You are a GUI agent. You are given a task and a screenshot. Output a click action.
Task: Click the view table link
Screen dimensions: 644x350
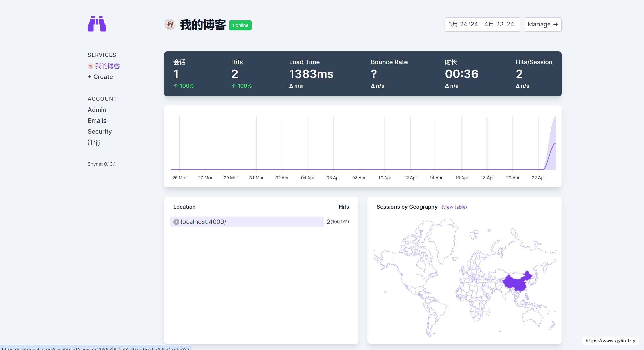pyautogui.click(x=454, y=207)
